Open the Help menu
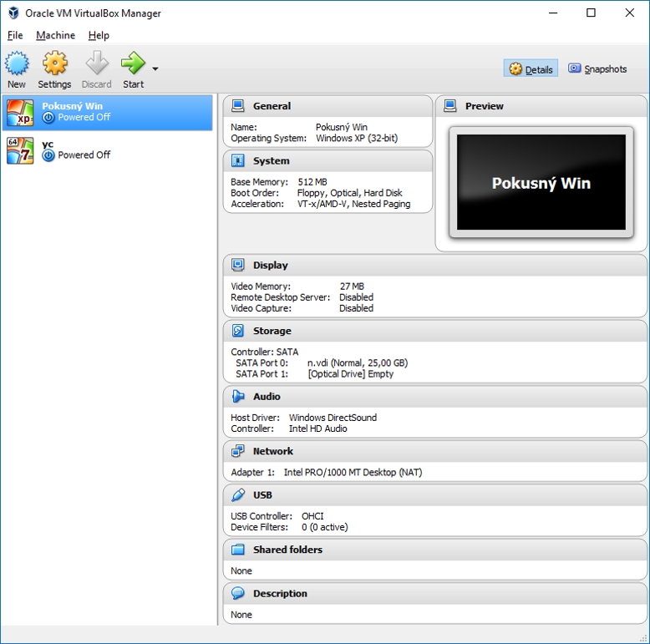Viewport: 650px width, 644px height. tap(99, 35)
